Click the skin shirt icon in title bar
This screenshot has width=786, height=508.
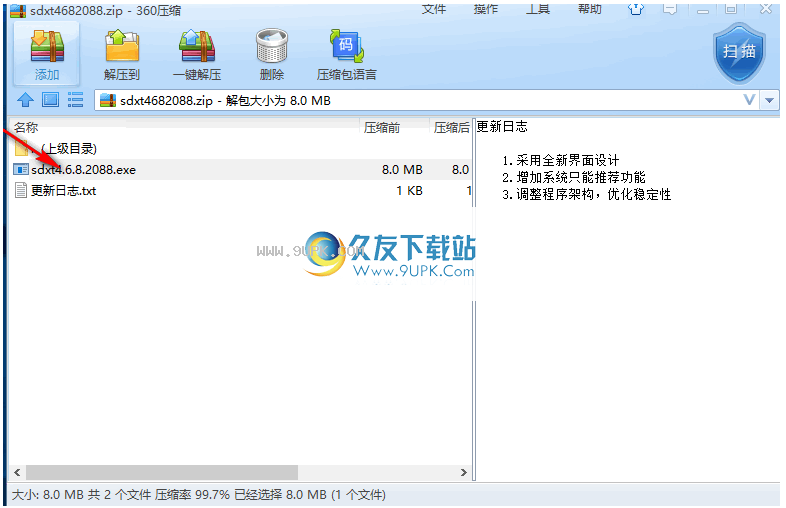click(636, 9)
